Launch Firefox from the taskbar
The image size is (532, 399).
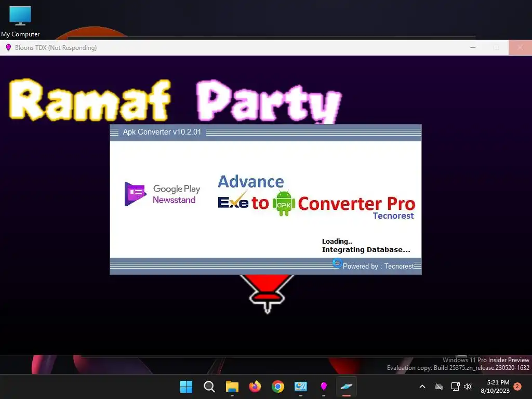click(255, 387)
